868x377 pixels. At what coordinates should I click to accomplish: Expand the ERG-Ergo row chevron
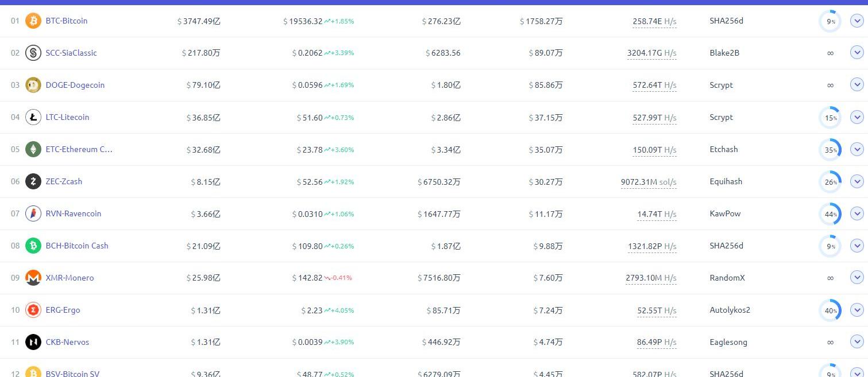tap(857, 310)
